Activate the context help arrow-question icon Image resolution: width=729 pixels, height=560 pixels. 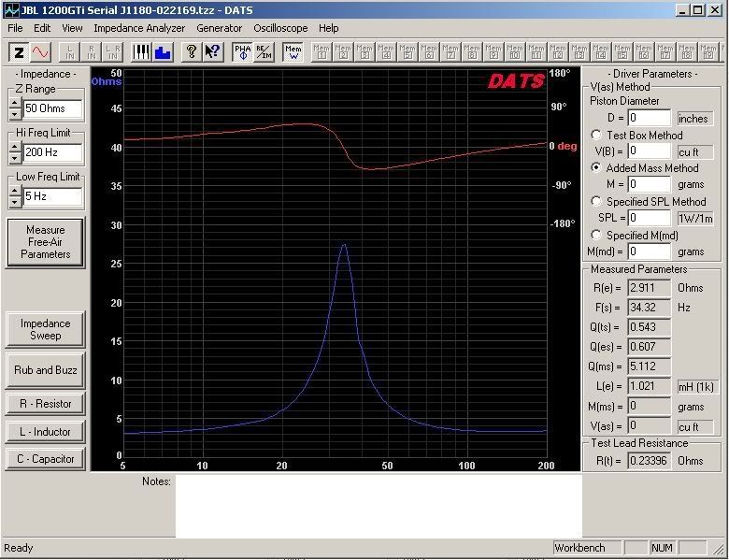point(213,52)
